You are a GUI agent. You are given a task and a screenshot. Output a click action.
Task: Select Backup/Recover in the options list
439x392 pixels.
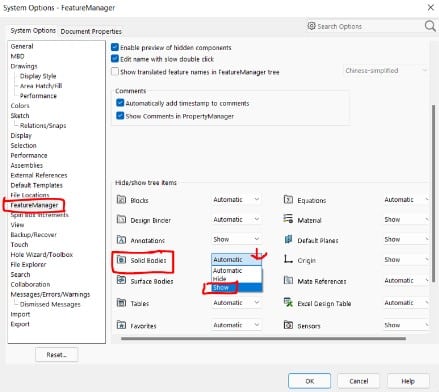click(33, 235)
